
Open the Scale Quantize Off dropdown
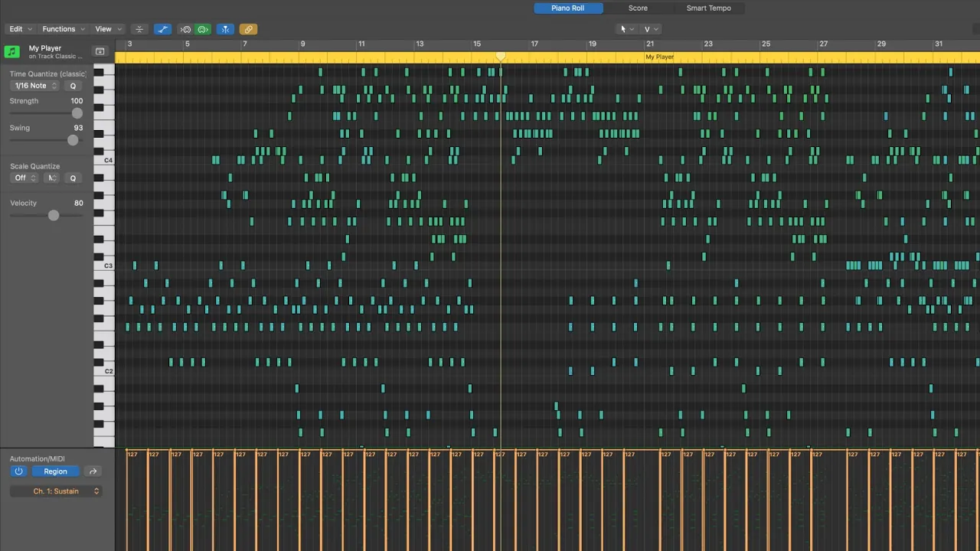[24, 178]
